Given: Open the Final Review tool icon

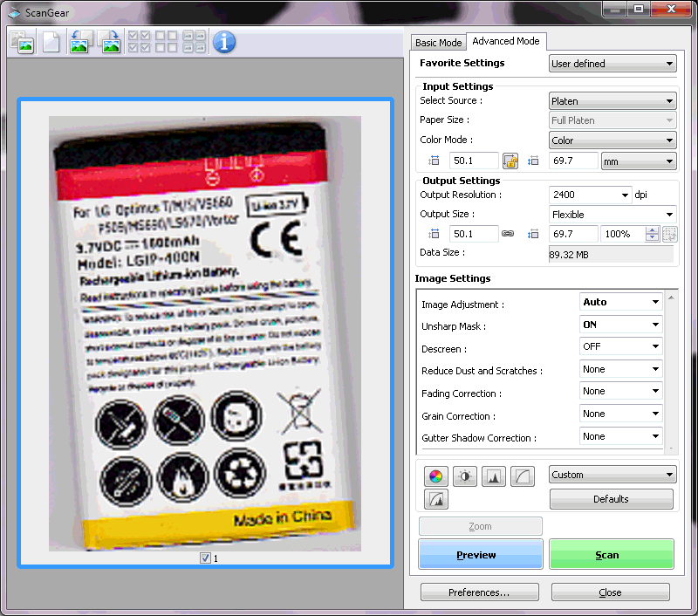Looking at the screenshot, I should pyautogui.click(x=435, y=499).
